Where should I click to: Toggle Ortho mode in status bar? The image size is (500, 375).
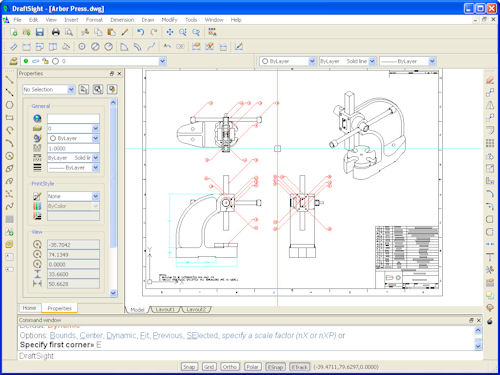pos(230,367)
